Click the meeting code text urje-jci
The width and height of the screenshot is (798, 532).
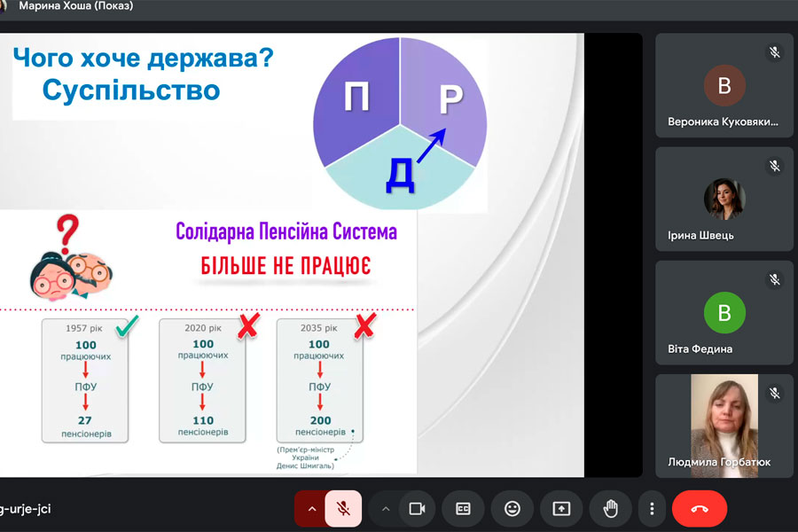tap(25, 509)
